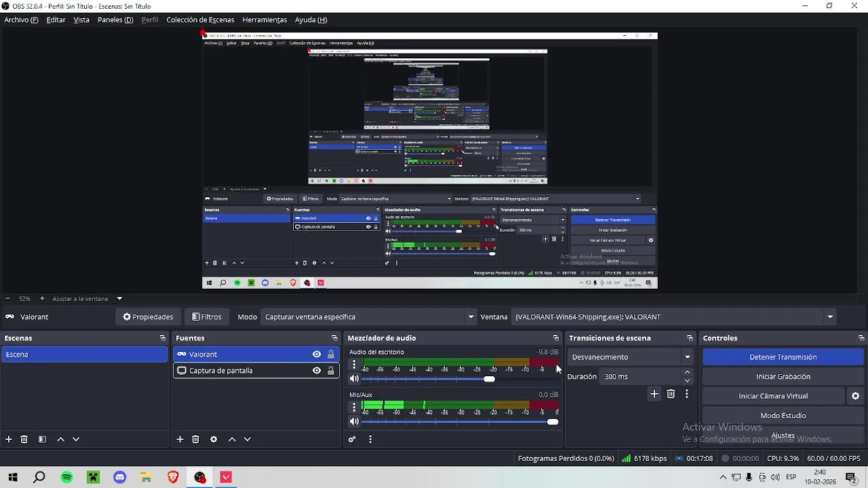The height and width of the screenshot is (488, 868).
Task: Add a new source in Fuentes panel
Action: pos(180,439)
